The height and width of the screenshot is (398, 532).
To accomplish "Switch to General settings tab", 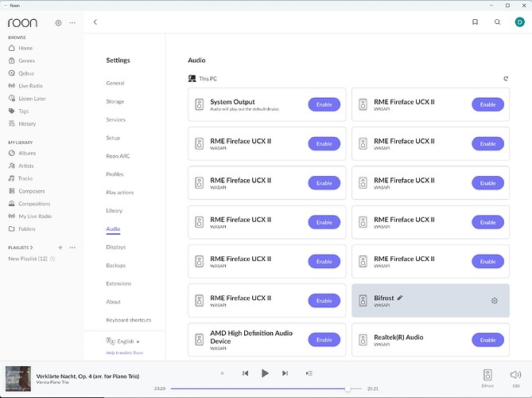I will [x=115, y=83].
